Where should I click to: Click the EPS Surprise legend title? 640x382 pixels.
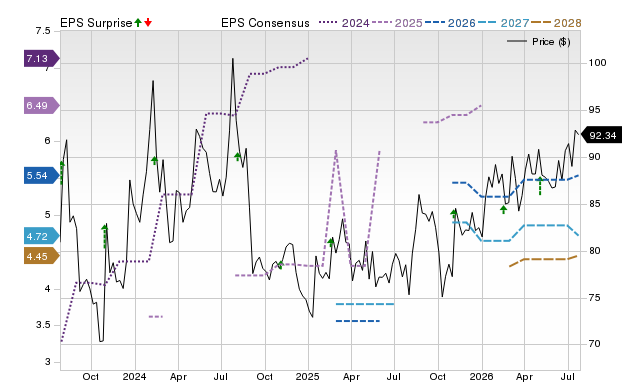pos(96,23)
